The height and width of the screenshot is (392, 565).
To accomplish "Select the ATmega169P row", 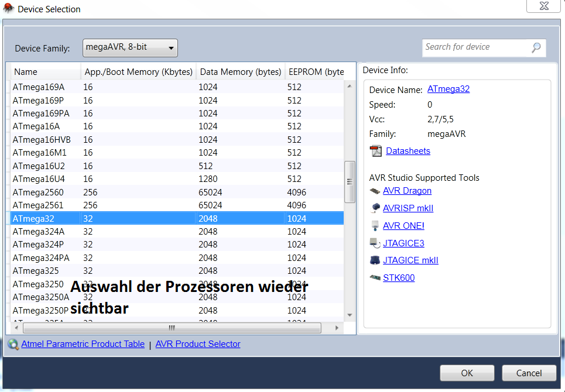I will 177,101.
